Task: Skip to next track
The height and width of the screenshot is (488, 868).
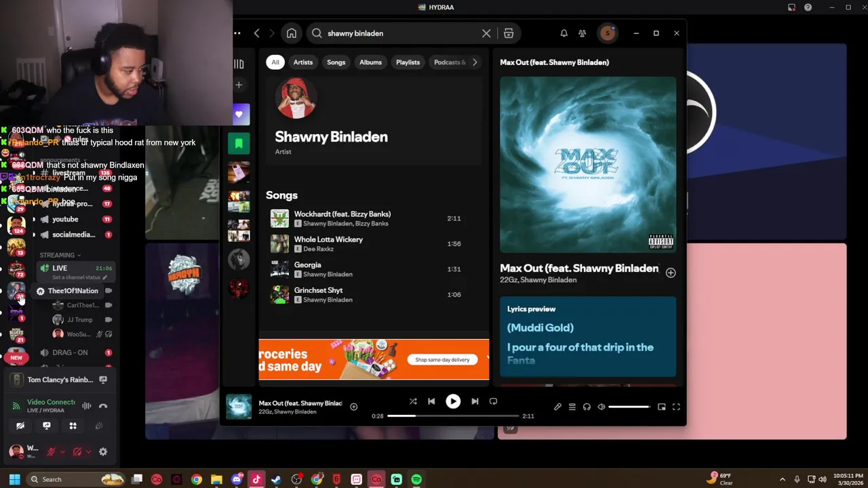Action: (x=475, y=401)
